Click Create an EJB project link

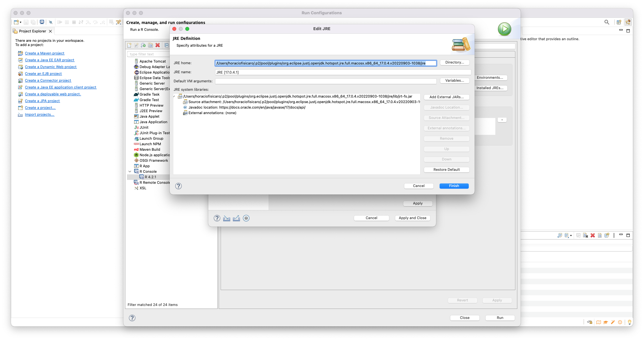43,74
